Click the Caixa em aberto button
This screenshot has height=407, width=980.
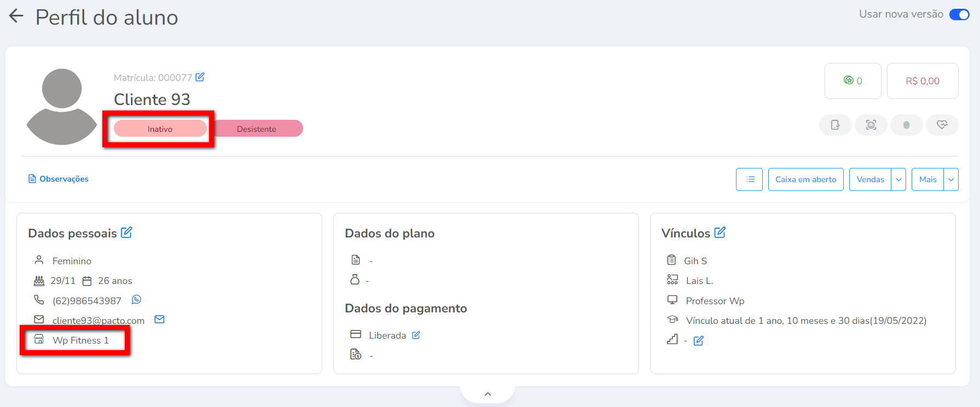coord(805,179)
